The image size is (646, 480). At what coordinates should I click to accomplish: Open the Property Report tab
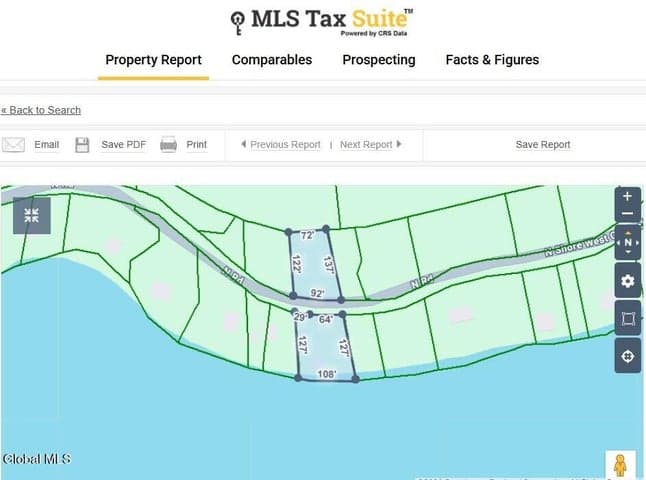153,60
